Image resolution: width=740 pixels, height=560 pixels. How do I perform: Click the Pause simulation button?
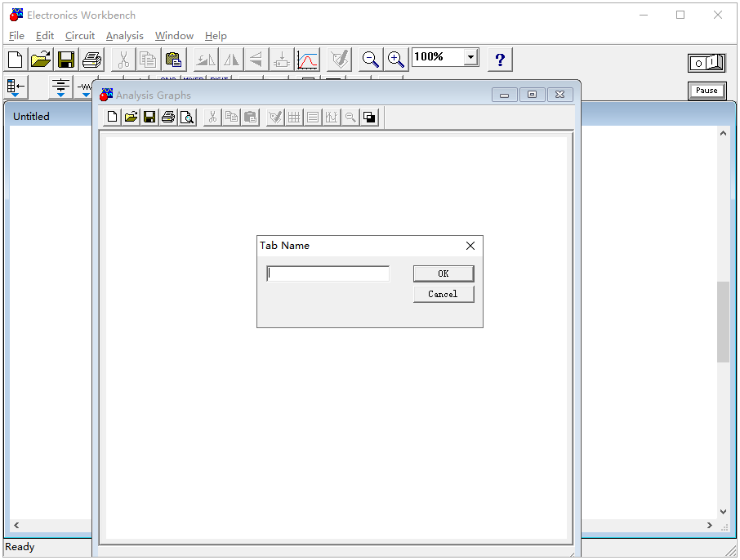pos(707,91)
